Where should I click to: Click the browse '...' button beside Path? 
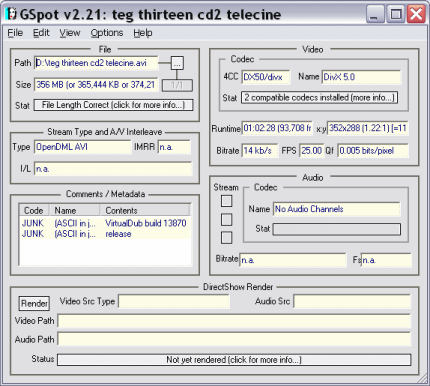(x=177, y=63)
